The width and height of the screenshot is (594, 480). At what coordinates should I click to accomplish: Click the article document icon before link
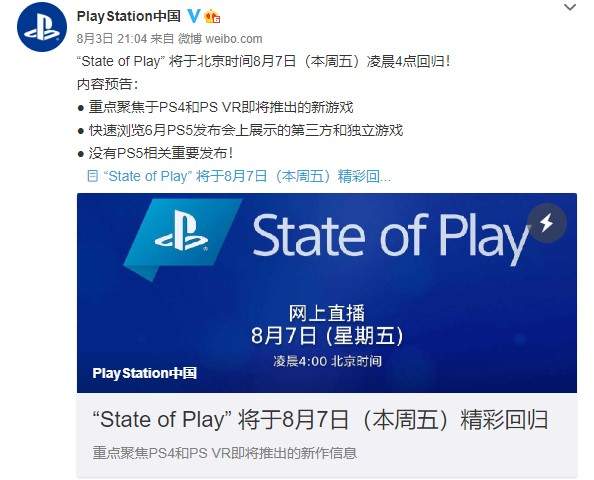point(93,176)
